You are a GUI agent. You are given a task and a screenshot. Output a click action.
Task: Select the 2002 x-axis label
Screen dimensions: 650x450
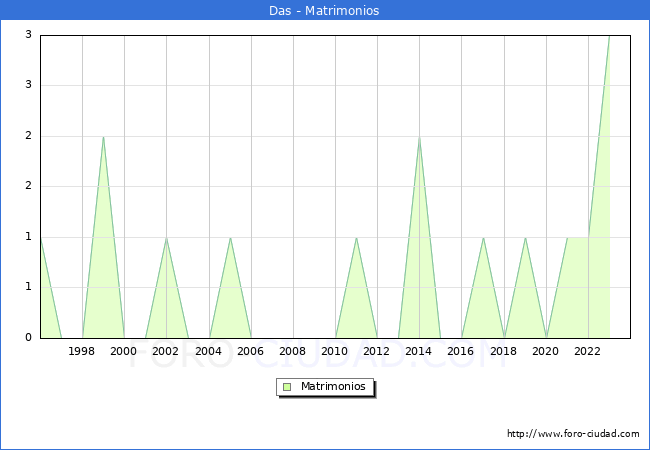pos(165,351)
